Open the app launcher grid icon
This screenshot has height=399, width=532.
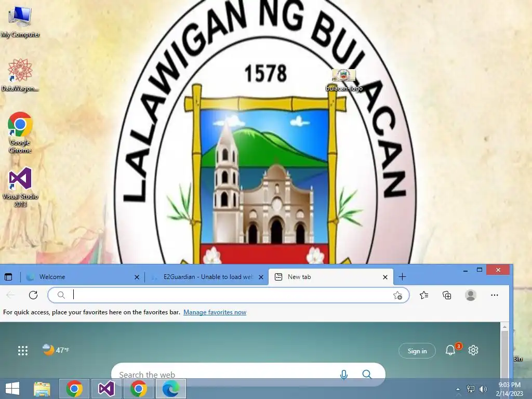click(x=23, y=351)
